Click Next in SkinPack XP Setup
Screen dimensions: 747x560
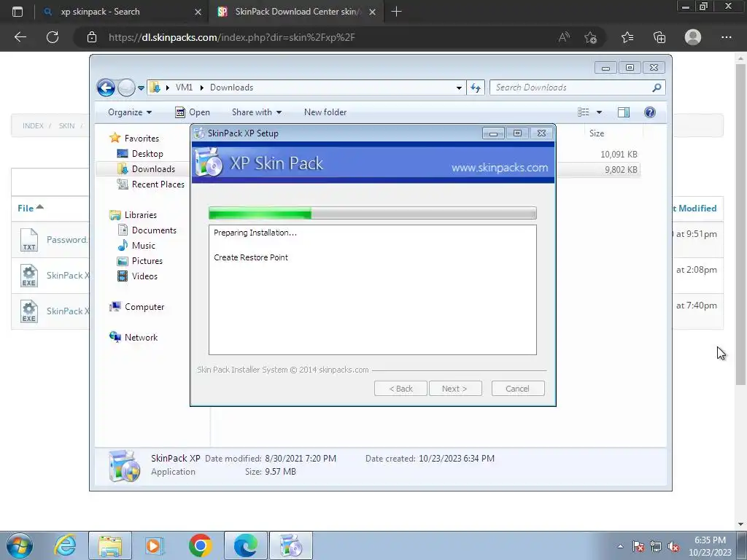click(x=455, y=389)
